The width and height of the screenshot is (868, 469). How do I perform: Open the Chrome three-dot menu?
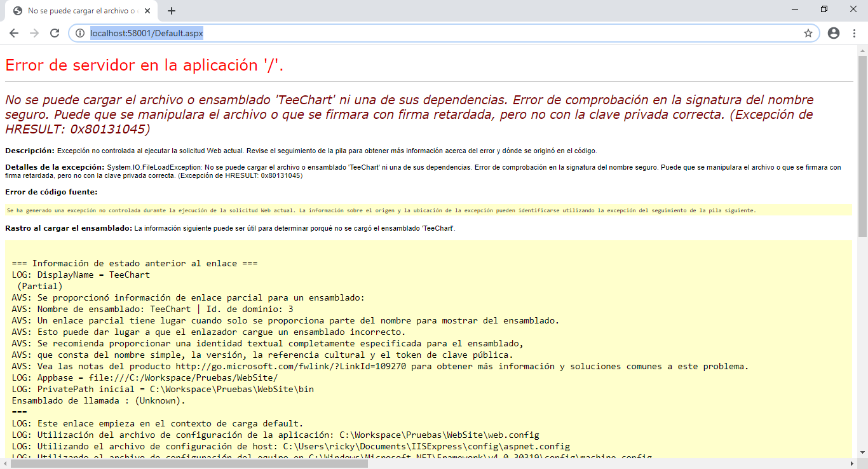(x=855, y=33)
